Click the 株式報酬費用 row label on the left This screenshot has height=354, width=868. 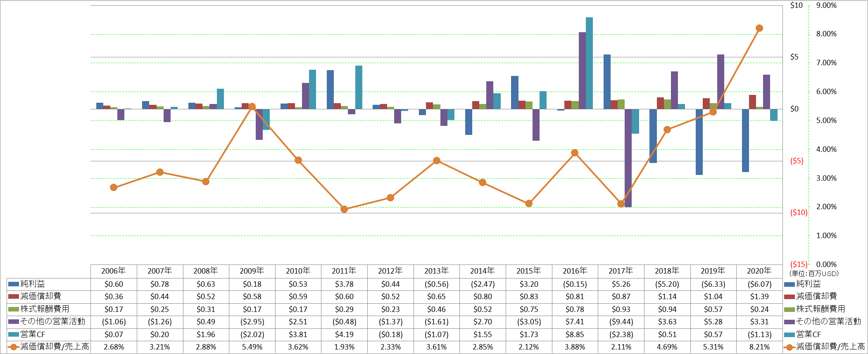pos(45,309)
